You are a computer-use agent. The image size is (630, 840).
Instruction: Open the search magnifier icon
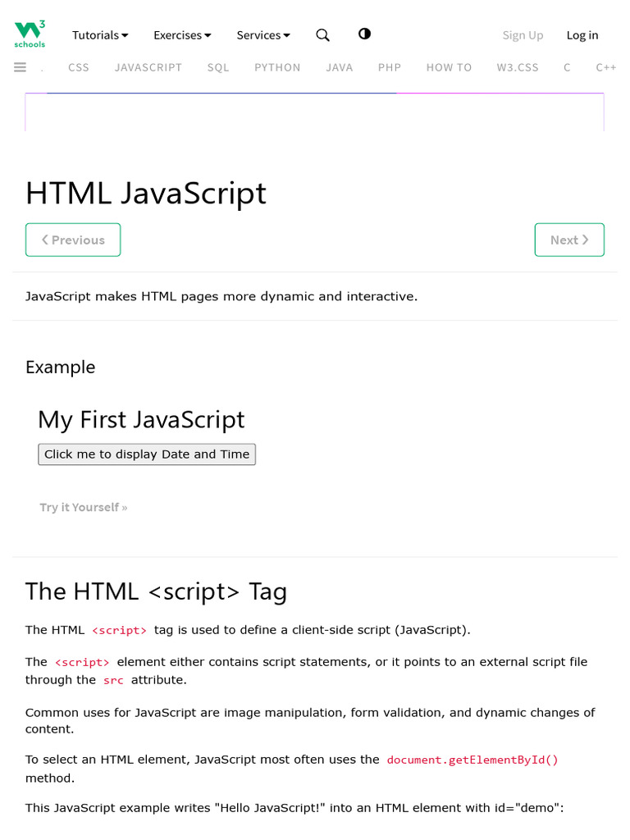click(x=322, y=35)
